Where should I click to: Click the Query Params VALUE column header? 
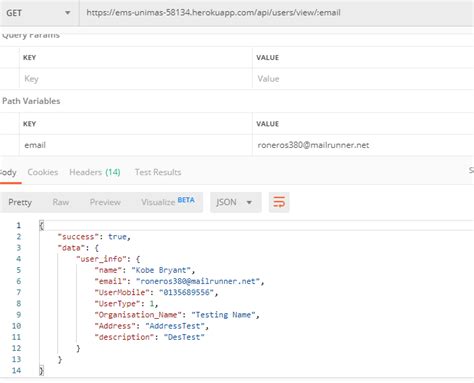(268, 58)
